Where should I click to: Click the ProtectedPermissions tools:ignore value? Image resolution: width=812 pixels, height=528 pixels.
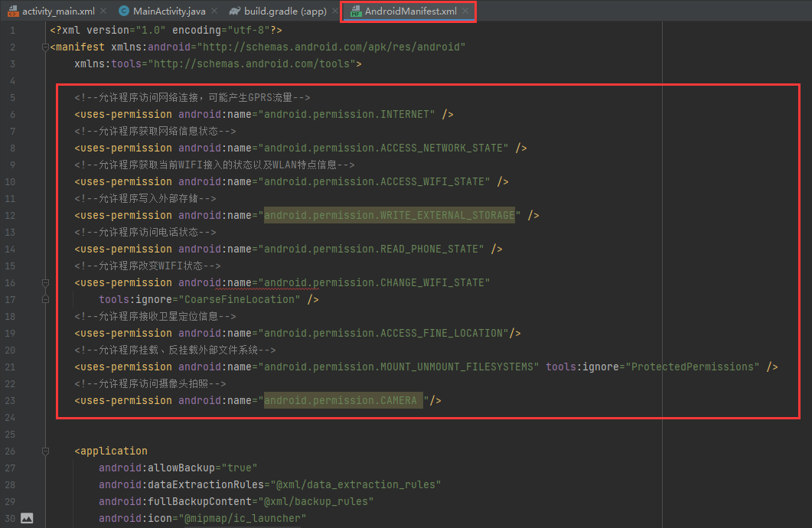[692, 367]
